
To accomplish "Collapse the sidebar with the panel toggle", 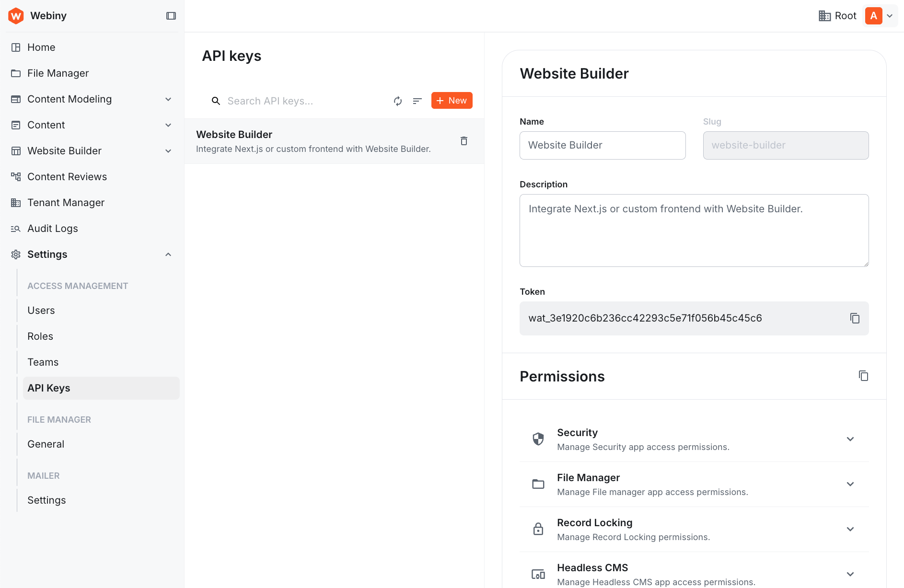I will [x=171, y=15].
